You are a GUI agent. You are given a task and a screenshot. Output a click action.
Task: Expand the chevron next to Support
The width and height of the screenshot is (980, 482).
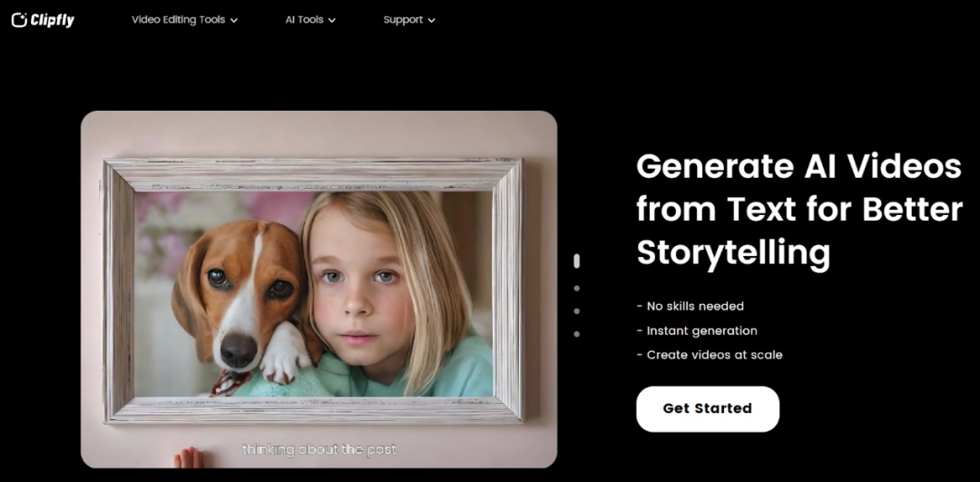(x=431, y=21)
